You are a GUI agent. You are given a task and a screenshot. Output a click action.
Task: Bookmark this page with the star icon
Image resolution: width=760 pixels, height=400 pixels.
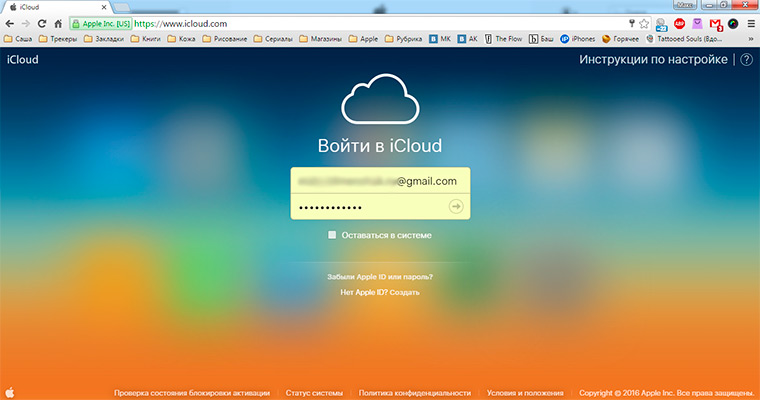click(x=644, y=24)
